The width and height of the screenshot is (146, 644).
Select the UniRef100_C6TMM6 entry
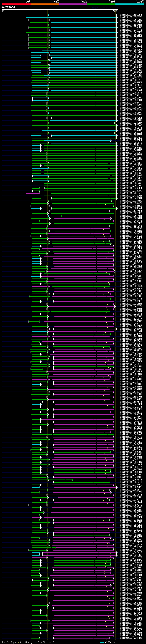pyautogui.click(x=131, y=216)
